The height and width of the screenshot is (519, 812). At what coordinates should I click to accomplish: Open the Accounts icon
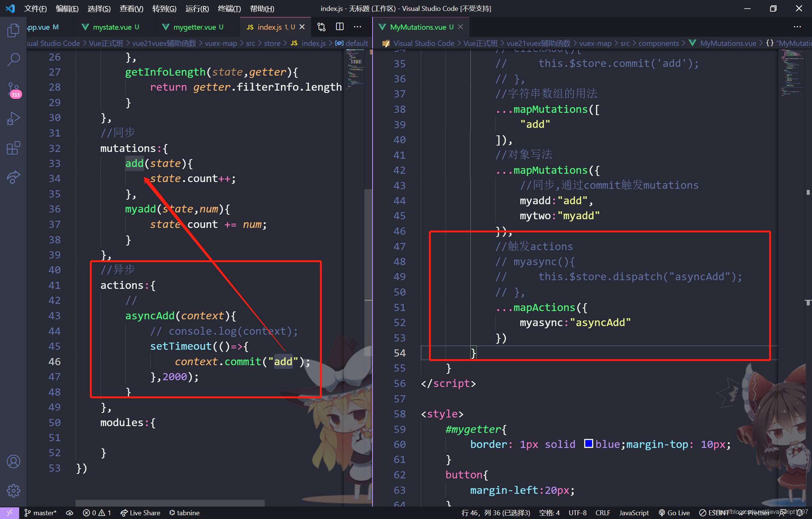pyautogui.click(x=13, y=461)
